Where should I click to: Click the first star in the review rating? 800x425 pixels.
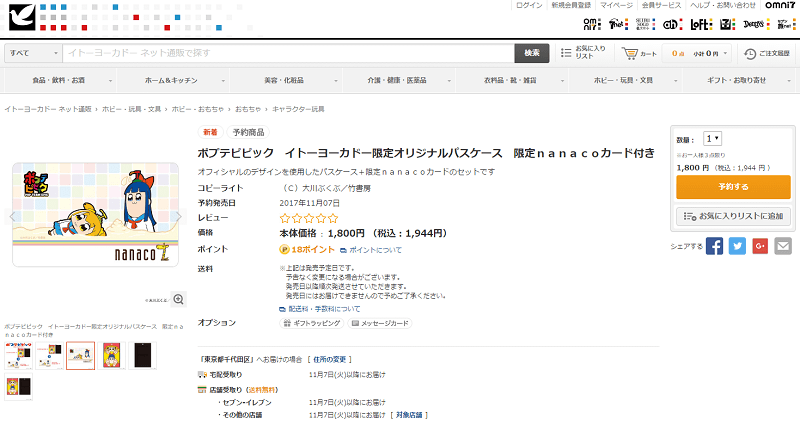click(x=285, y=218)
